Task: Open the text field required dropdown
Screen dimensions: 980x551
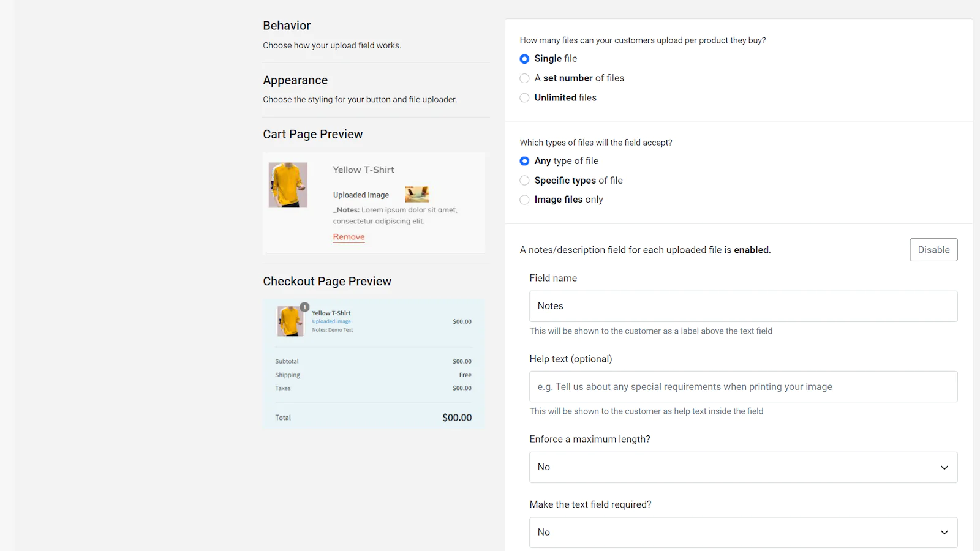Action: coord(743,533)
